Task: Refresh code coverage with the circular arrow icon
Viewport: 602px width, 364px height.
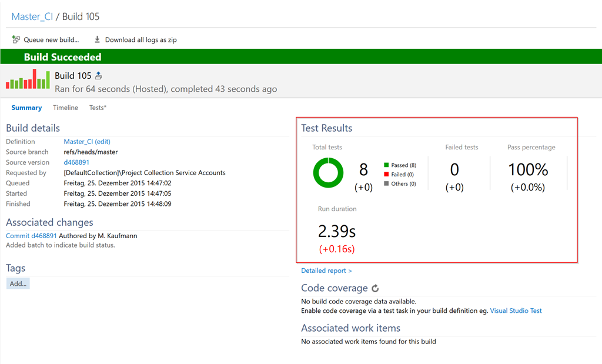Action: [x=375, y=289]
